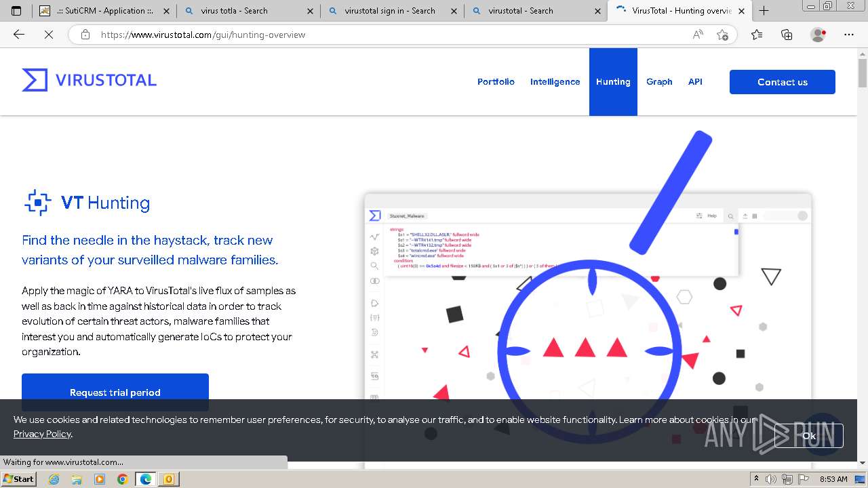Open the browser profile avatar
Screen dimensions: 868x488
pyautogui.click(x=818, y=35)
